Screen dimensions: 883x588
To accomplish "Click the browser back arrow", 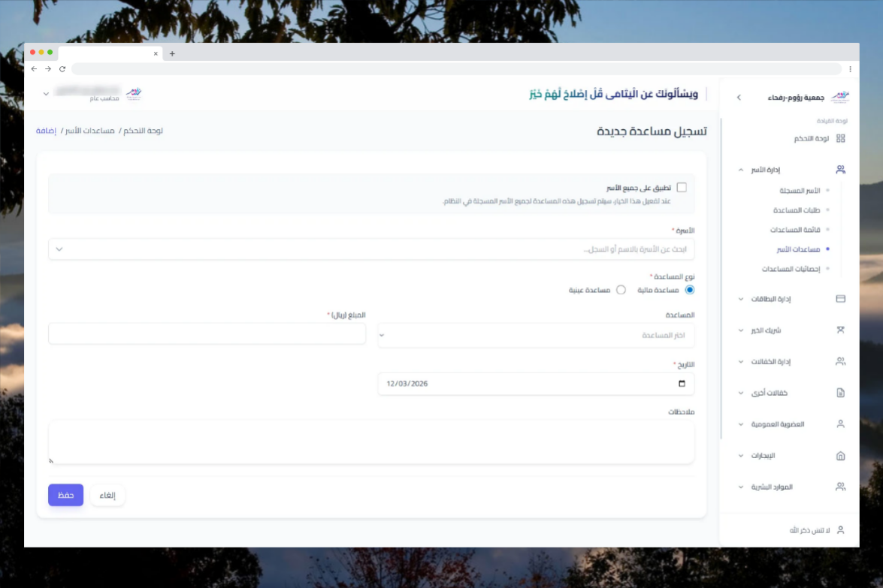I will pos(35,68).
